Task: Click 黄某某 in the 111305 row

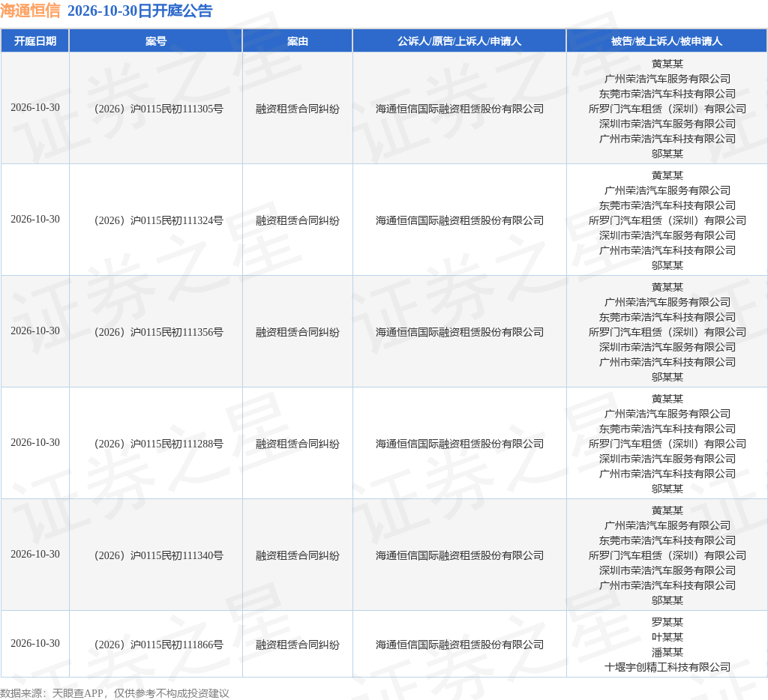Action: [667, 64]
